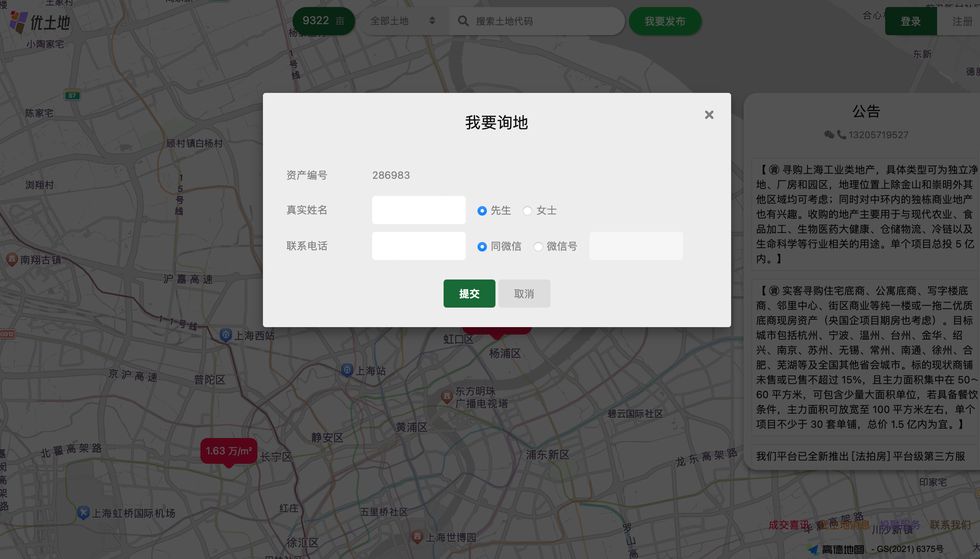Submit the form with the 提交 button
Image resolution: width=980 pixels, height=559 pixels.
click(469, 293)
